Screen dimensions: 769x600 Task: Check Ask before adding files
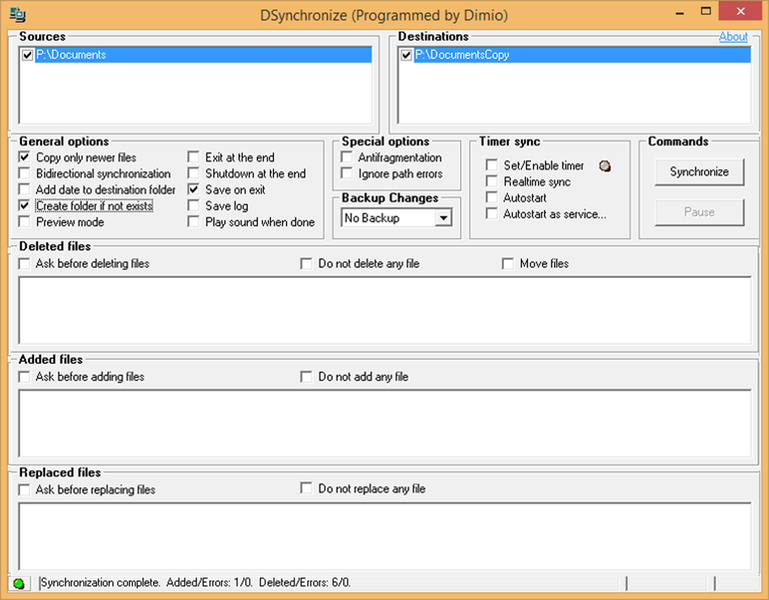(x=24, y=377)
